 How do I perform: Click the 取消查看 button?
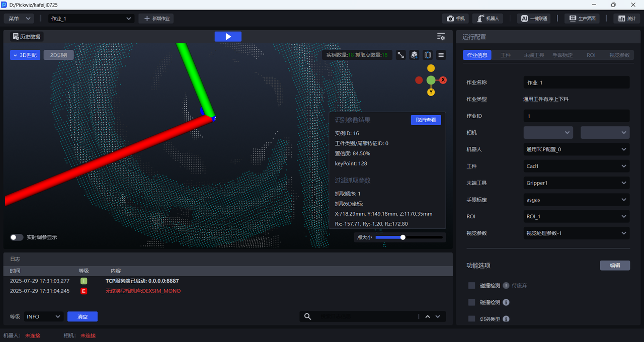[426, 120]
